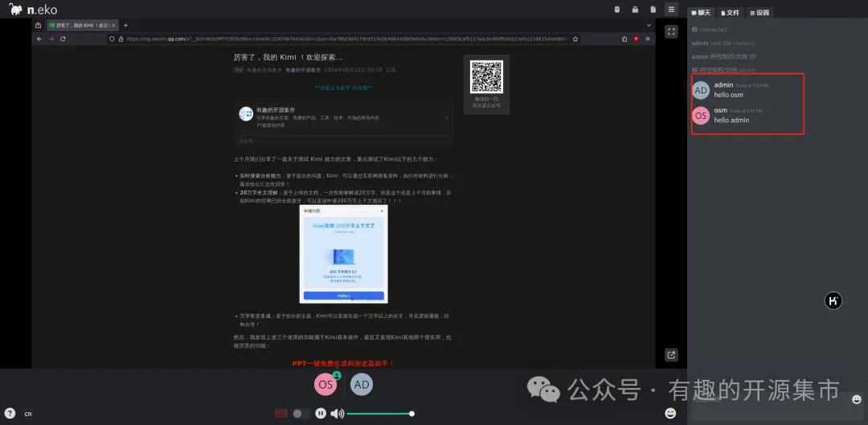The image size is (868, 425).
Task: Click the red extension icon in Firefox toolbar
Action: click(x=636, y=39)
